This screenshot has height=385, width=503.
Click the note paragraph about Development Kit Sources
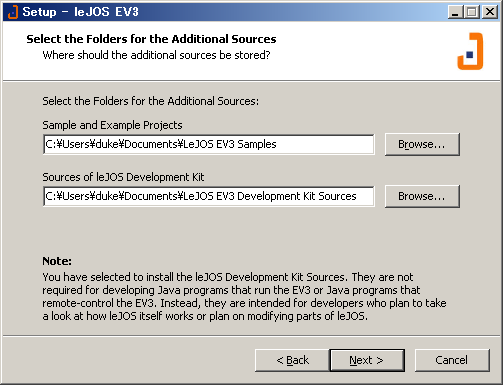pyautogui.click(x=244, y=296)
